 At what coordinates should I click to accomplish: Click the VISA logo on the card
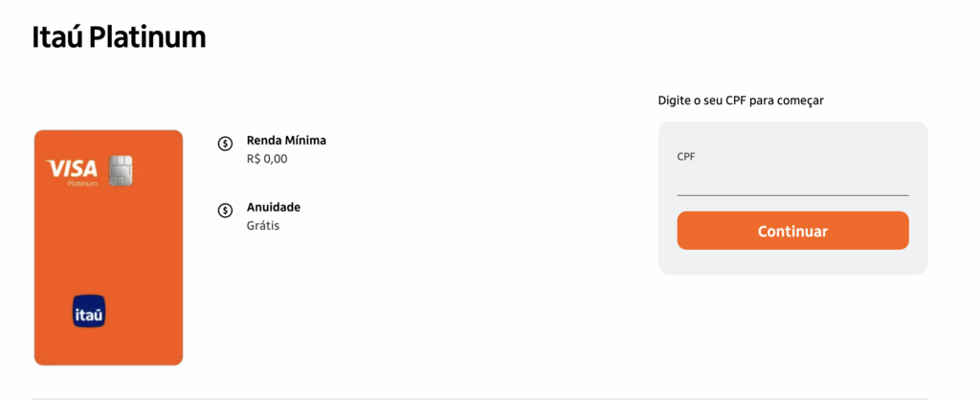click(72, 168)
